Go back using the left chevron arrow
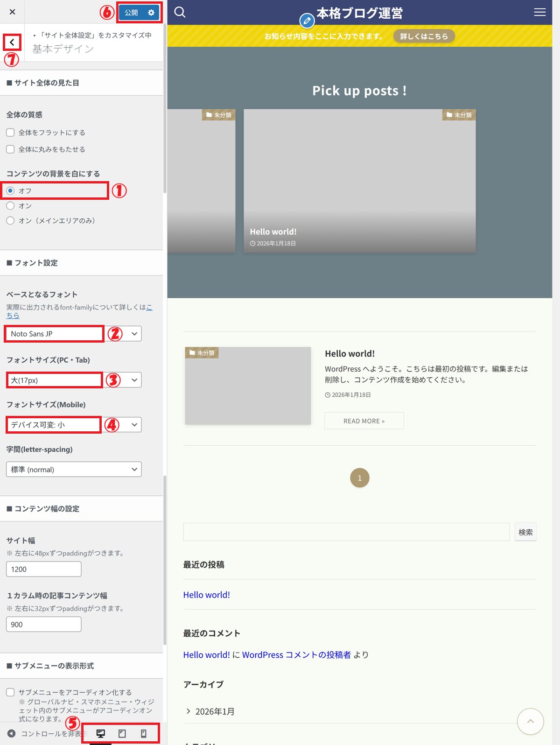The image size is (560, 745). pos(12,42)
